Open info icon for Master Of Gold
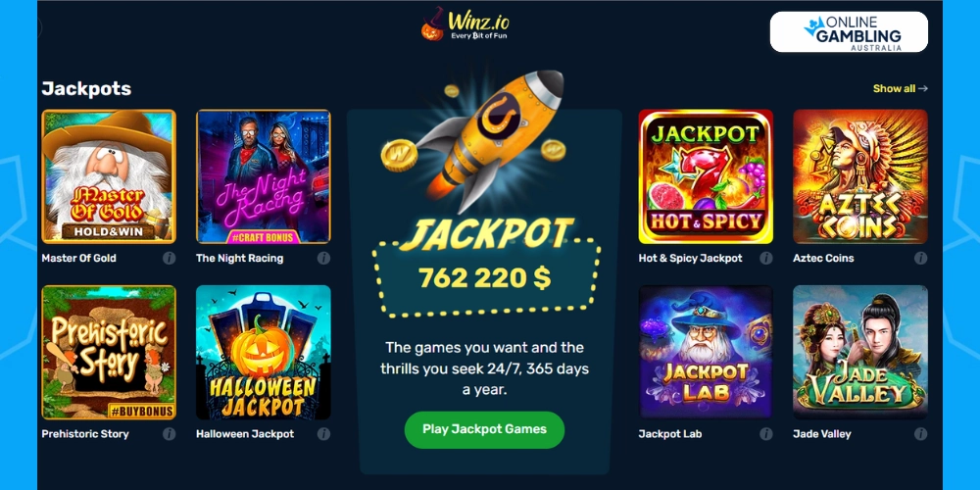 pyautogui.click(x=169, y=258)
